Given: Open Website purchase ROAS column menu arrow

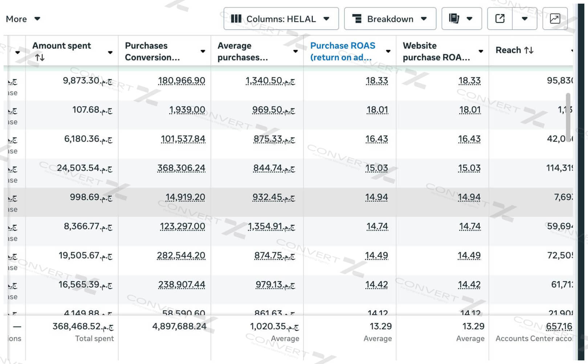Looking at the screenshot, I should coord(481,51).
